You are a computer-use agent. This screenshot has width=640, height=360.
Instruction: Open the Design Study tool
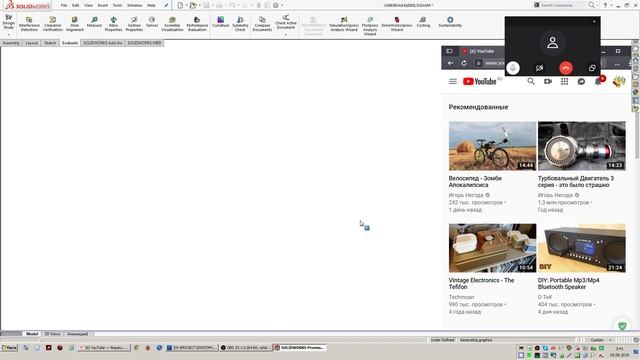point(8,22)
